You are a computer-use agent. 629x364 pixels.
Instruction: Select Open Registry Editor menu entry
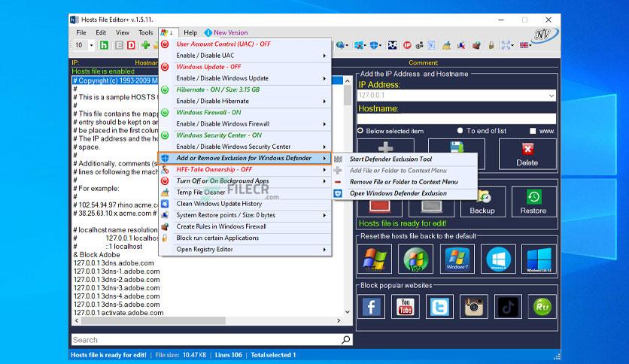pos(245,249)
